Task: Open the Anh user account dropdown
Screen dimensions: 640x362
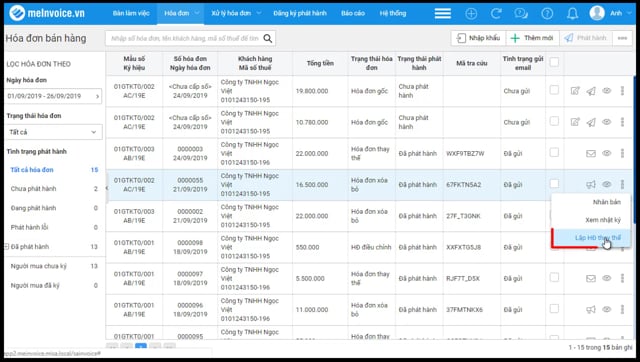Action: [620, 13]
